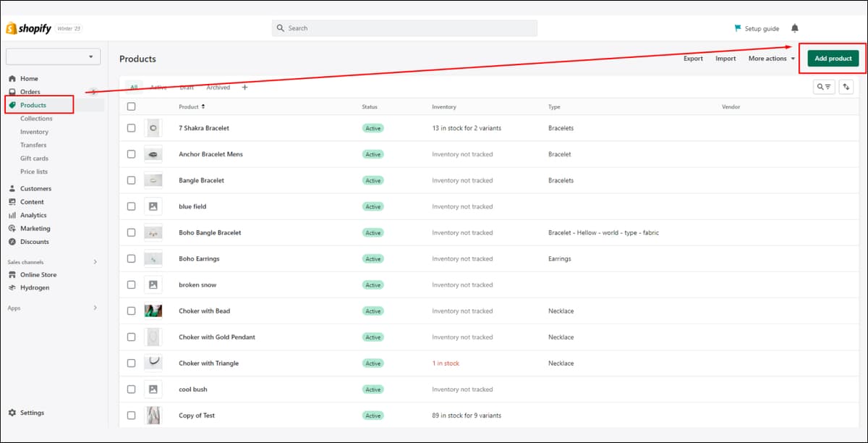This screenshot has height=443, width=868.
Task: Click the Earrings type cell
Action: 560,258
